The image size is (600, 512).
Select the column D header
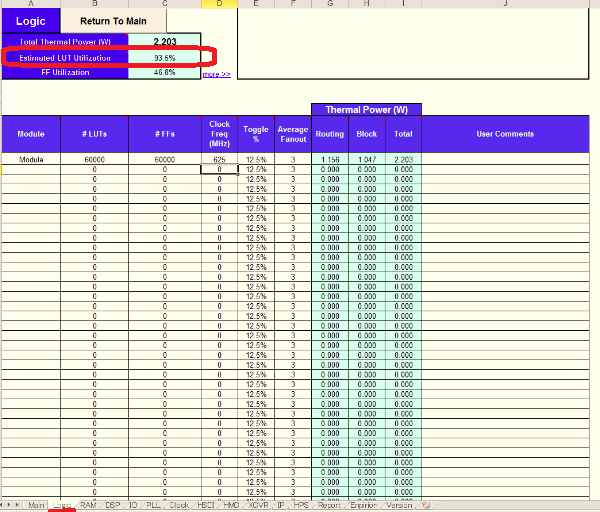(219, 4)
